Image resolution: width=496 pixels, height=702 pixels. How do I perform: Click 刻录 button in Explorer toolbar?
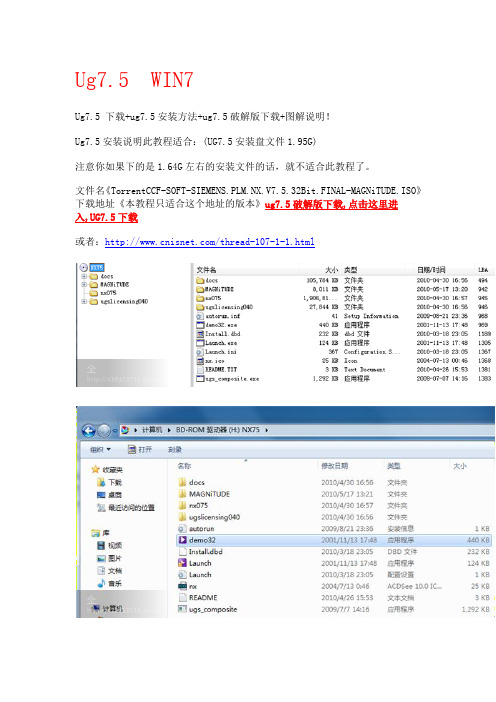click(x=175, y=449)
